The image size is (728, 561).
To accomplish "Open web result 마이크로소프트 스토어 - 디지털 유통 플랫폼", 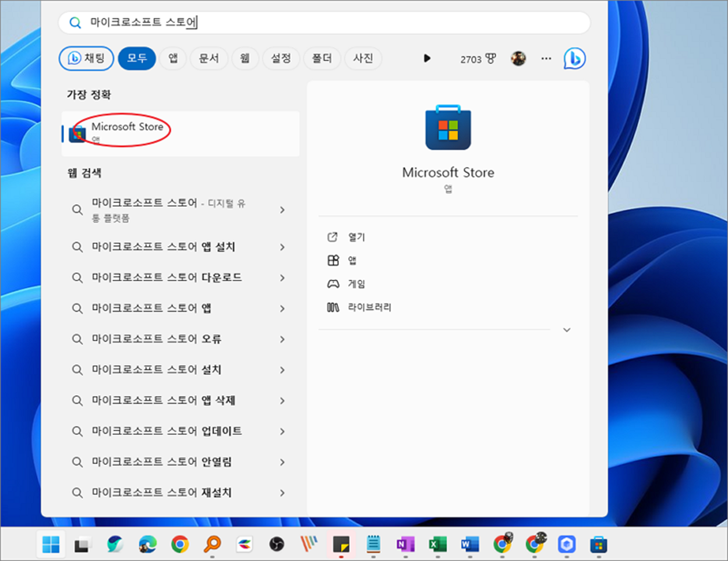I will [179, 210].
